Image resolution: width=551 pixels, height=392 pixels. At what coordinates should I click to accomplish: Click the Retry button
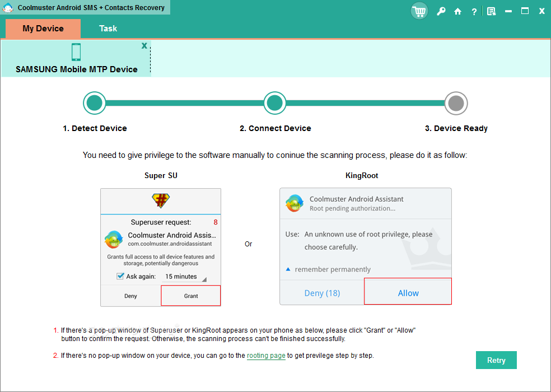point(496,360)
